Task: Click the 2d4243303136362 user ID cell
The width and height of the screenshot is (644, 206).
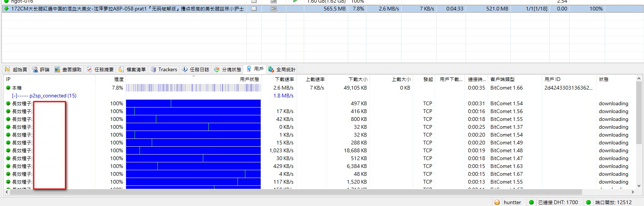Action: point(568,88)
